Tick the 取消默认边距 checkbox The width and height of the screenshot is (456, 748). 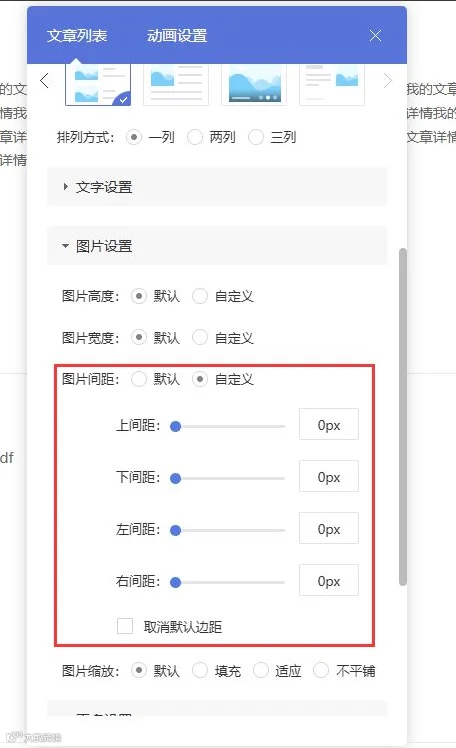125,626
